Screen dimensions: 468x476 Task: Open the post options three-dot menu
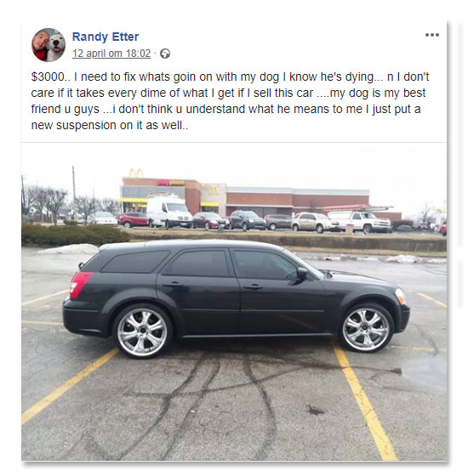(432, 35)
